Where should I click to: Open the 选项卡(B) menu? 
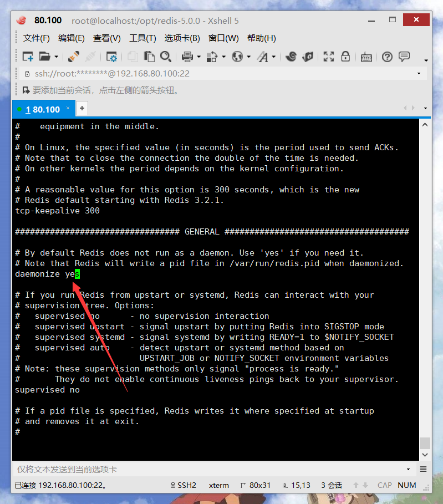pyautogui.click(x=182, y=38)
